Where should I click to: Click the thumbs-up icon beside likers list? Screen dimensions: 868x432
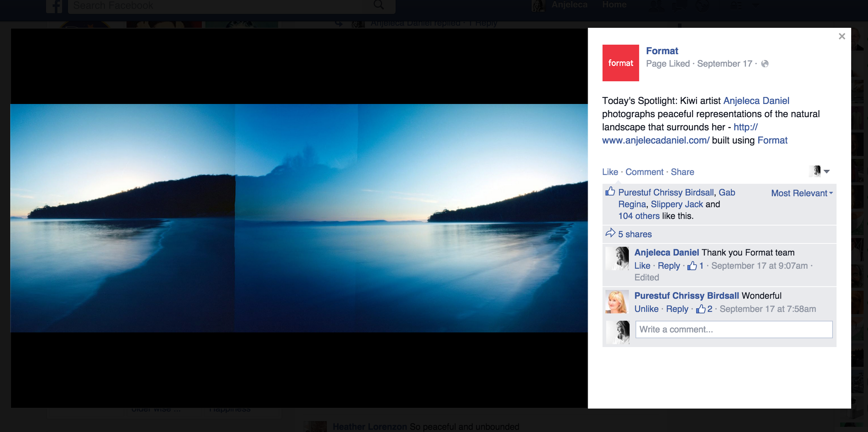pyautogui.click(x=610, y=191)
